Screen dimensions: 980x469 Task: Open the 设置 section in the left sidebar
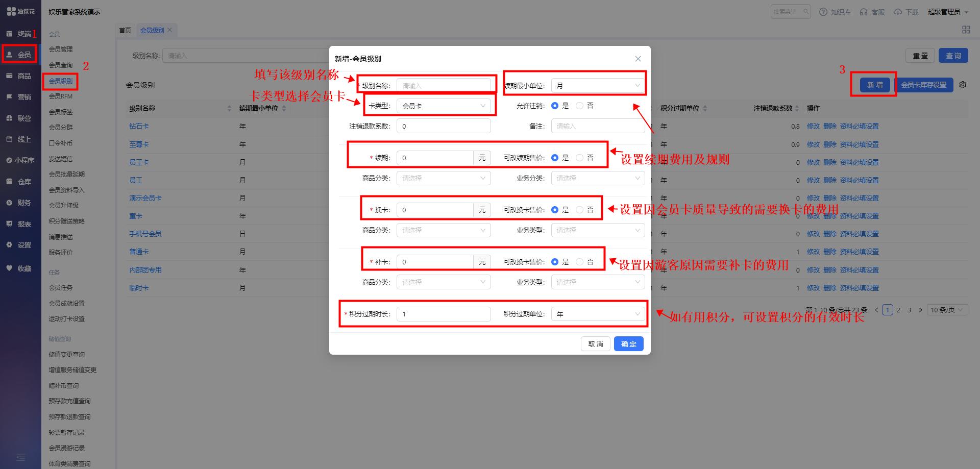pos(19,245)
